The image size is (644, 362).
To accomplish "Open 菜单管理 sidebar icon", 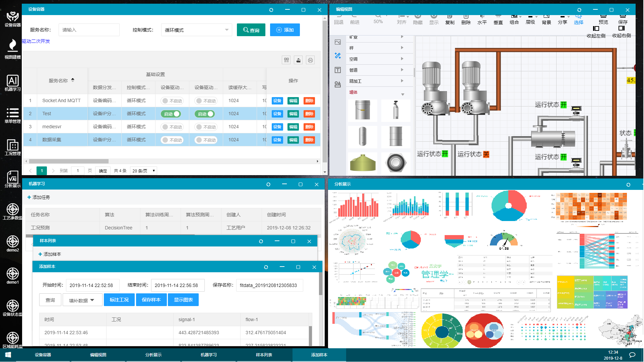I will point(12,115).
